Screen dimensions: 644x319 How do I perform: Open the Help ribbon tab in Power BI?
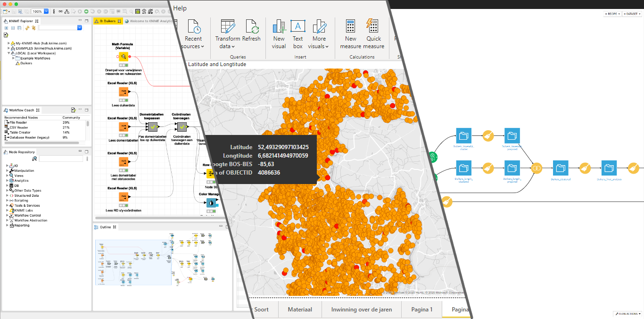tap(180, 8)
